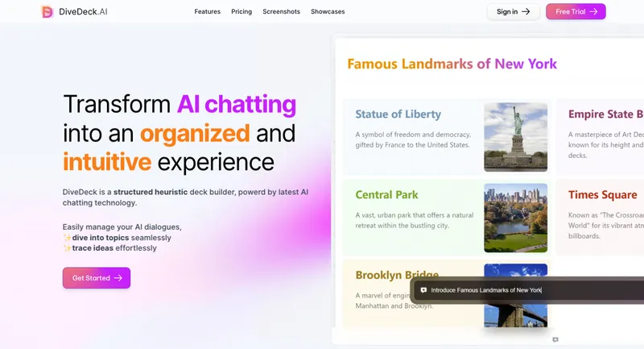Go to the Pricing section
Image resolution: width=644 pixels, height=349 pixels.
coord(242,12)
